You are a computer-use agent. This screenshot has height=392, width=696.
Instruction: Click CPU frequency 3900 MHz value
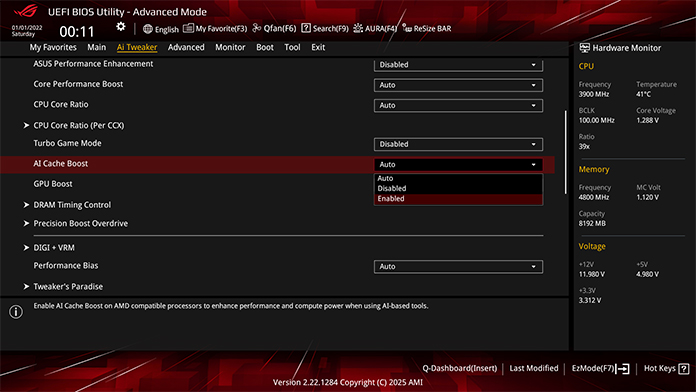tap(594, 94)
